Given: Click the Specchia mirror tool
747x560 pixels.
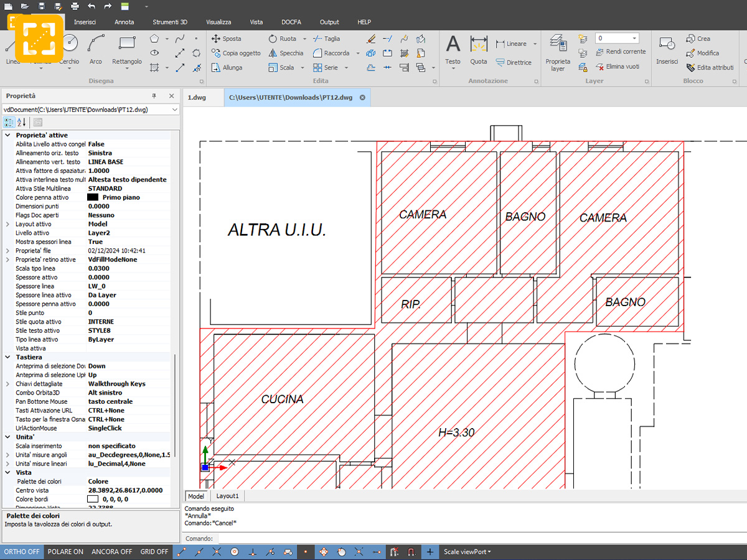Looking at the screenshot, I should click(x=286, y=54).
